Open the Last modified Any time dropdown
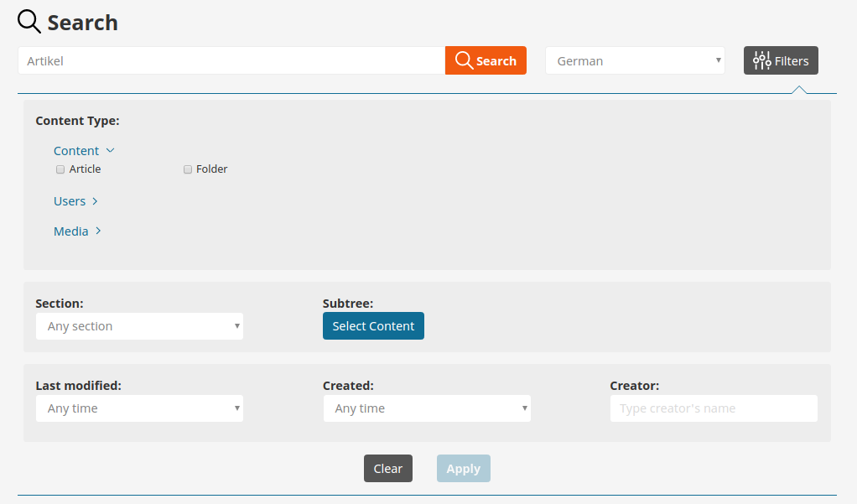Viewport: 857px width, 504px height. 139,408
